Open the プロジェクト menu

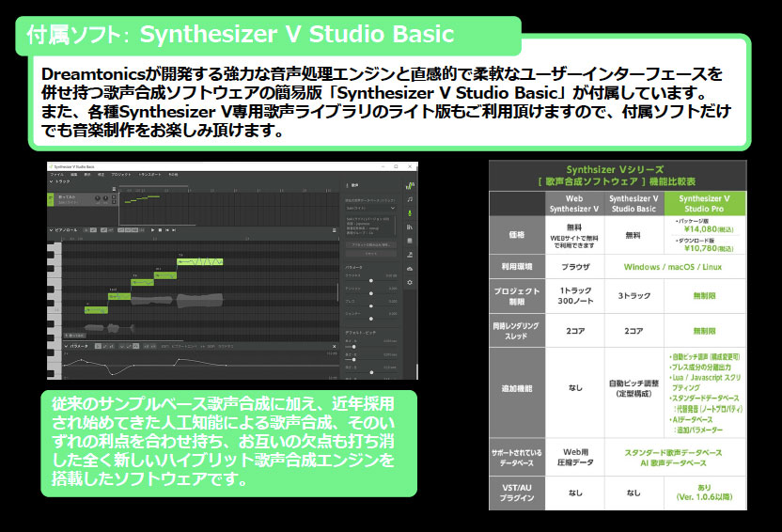[x=121, y=175]
